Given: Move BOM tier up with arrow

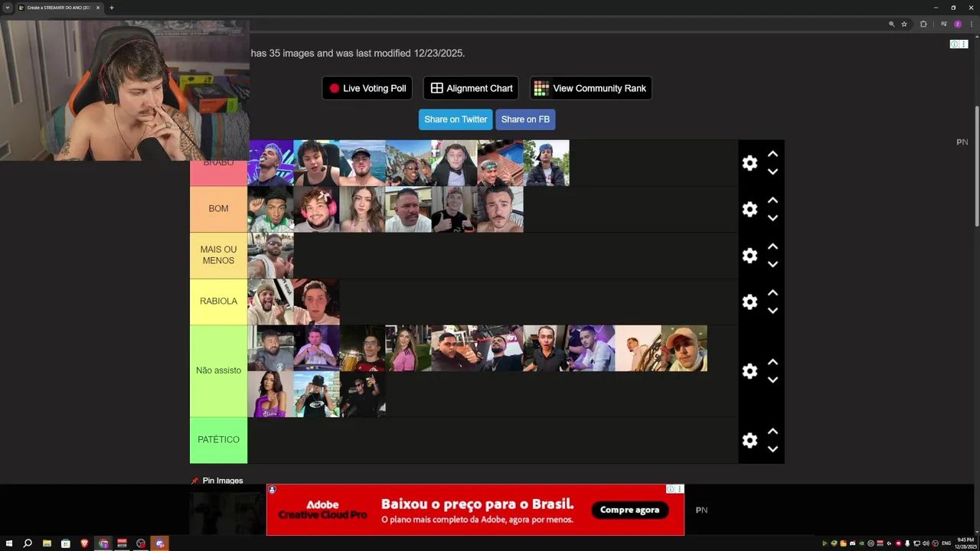Looking at the screenshot, I should point(773,200).
